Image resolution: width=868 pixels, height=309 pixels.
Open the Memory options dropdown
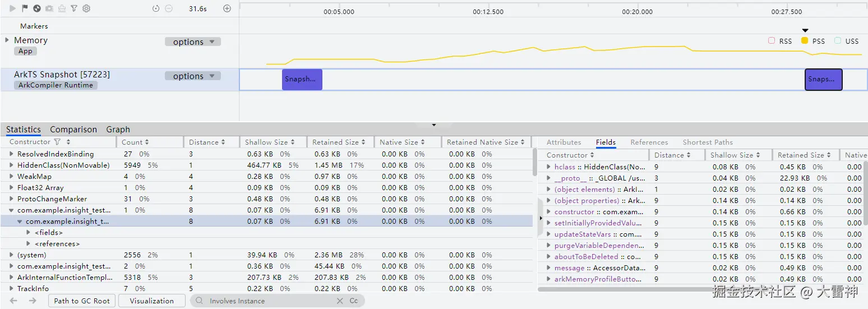coord(193,41)
